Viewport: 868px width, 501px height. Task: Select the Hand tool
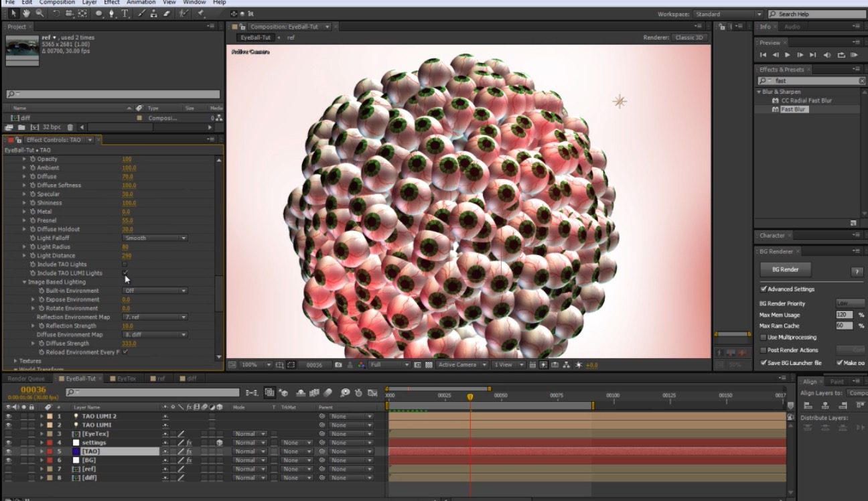click(x=26, y=13)
